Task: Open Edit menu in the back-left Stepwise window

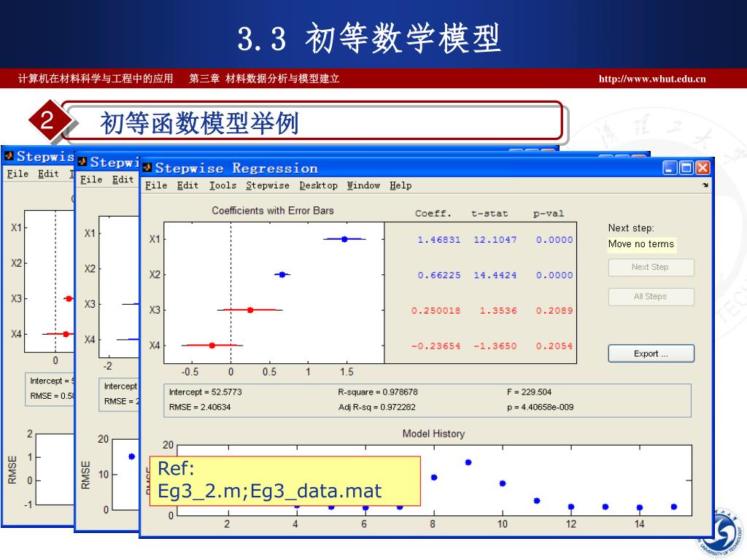Action: tap(48, 174)
